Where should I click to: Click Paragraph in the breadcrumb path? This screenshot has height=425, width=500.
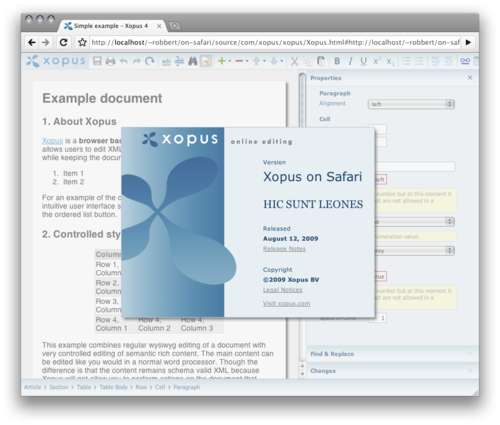point(187,387)
